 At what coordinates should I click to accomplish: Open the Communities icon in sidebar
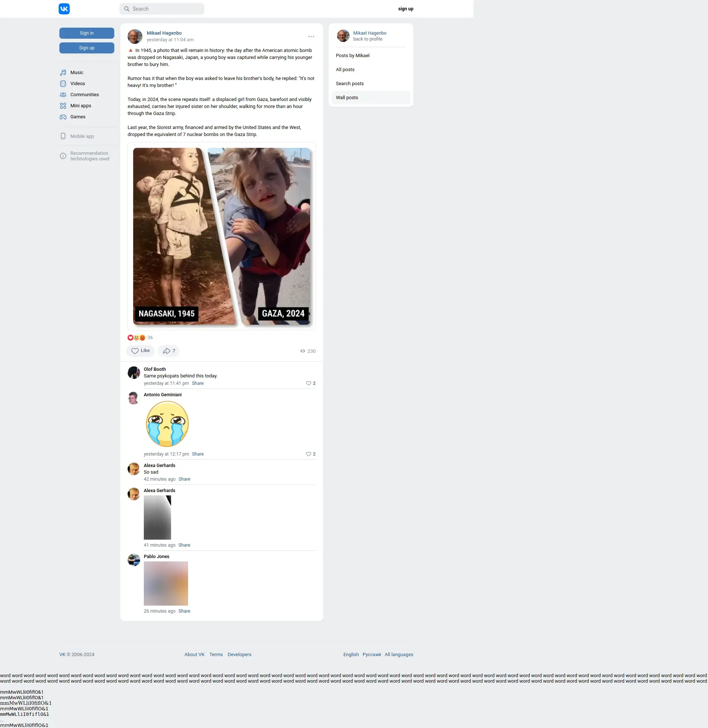click(63, 95)
